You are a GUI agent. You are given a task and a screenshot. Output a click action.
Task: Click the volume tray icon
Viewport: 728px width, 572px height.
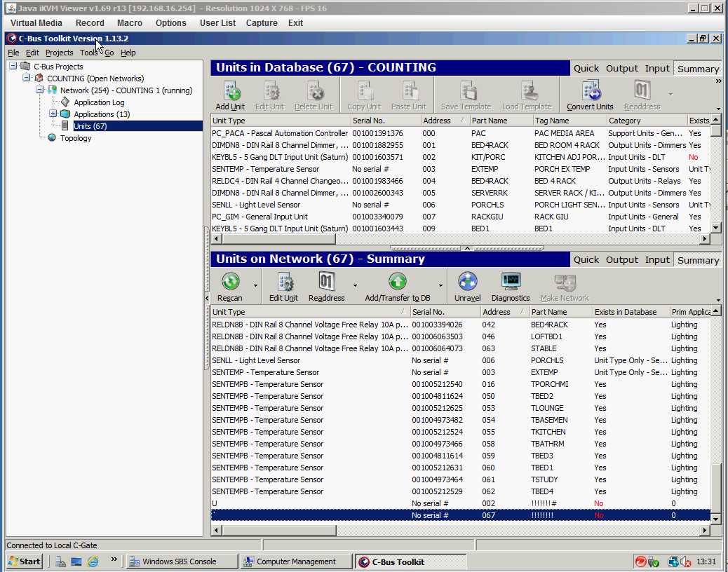(x=686, y=561)
